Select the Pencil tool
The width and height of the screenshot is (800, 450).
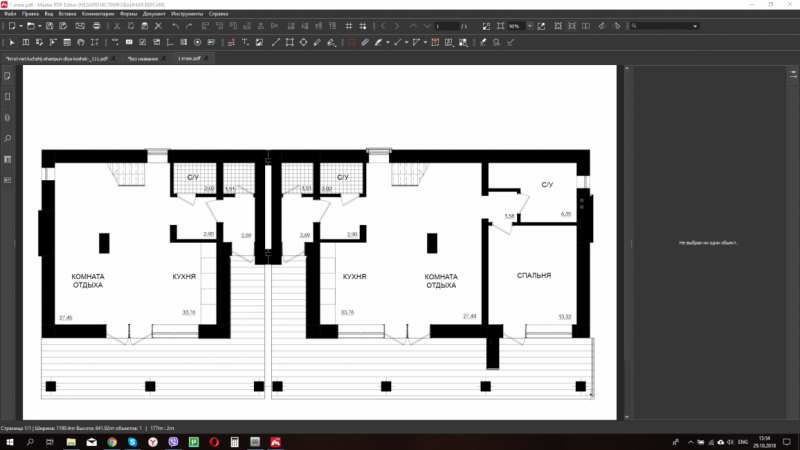pos(317,42)
